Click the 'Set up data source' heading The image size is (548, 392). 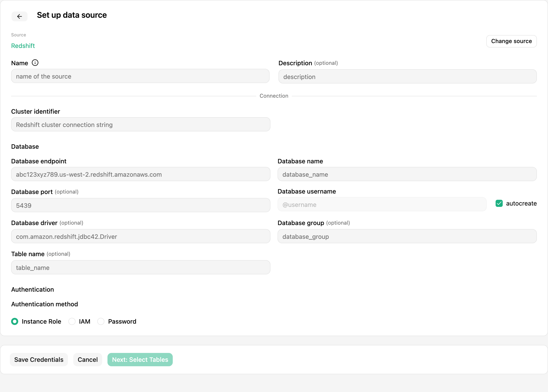click(72, 15)
